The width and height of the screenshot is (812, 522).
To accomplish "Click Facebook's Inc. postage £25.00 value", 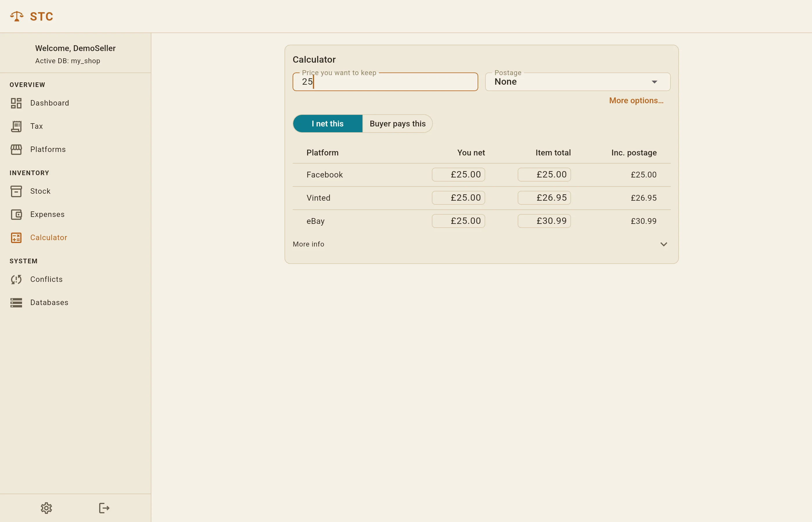I will tap(644, 175).
